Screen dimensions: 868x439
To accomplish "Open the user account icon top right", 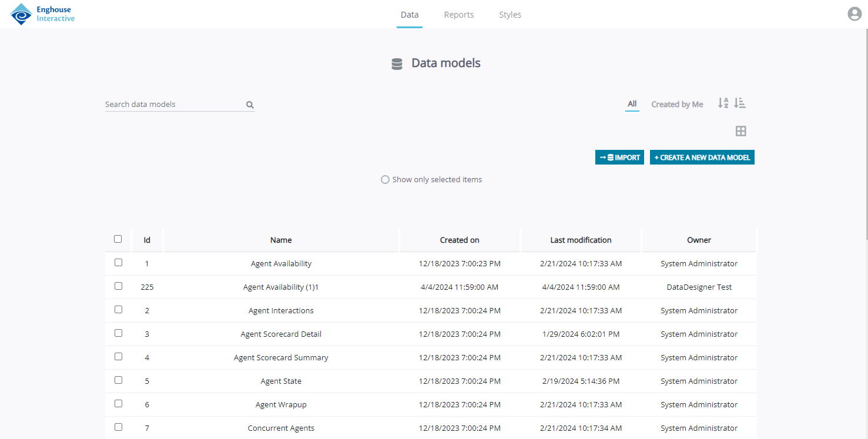I will [854, 14].
